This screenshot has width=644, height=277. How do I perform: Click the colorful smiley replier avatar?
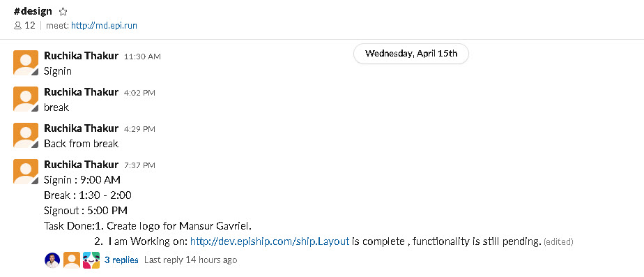(91, 260)
